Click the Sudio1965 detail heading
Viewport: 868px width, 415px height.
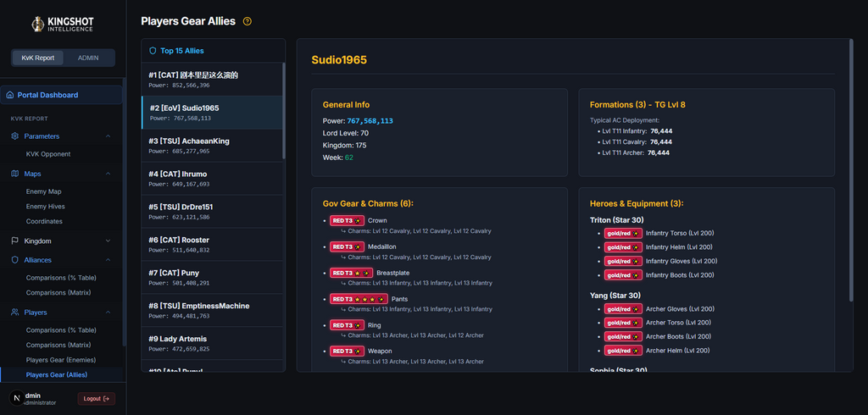pyautogui.click(x=339, y=60)
